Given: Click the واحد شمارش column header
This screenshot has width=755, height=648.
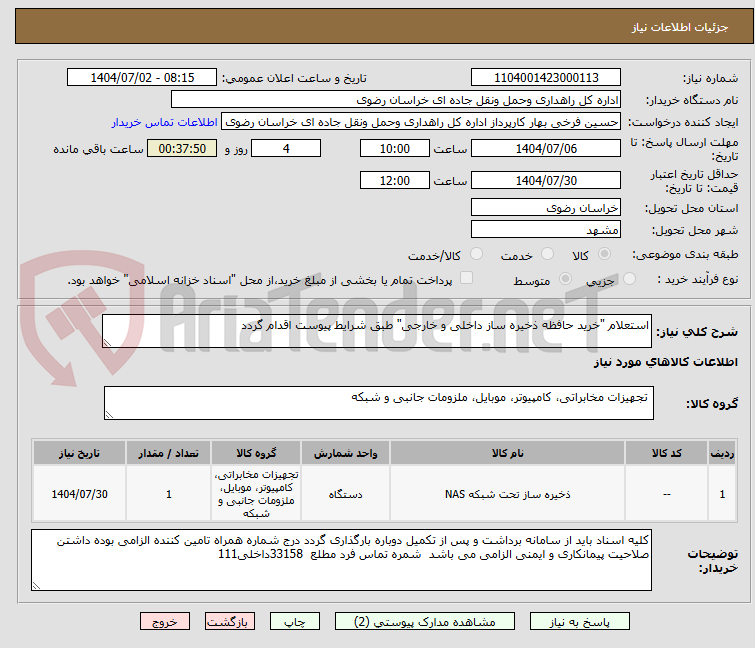Looking at the screenshot, I should [x=345, y=453].
